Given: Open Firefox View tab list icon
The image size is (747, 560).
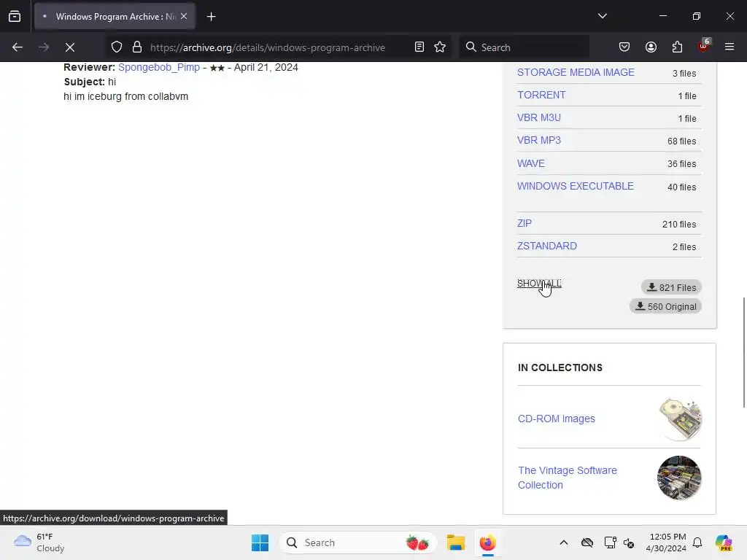Looking at the screenshot, I should (x=15, y=17).
